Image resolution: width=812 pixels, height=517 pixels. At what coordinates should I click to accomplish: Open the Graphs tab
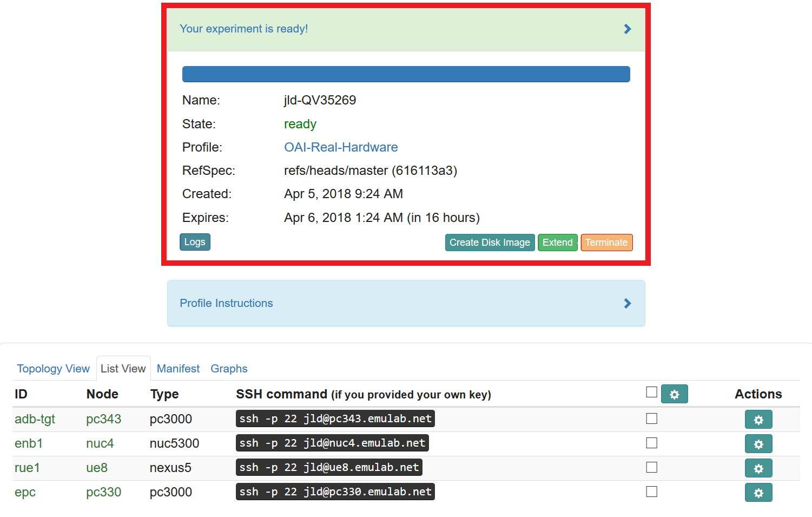click(x=229, y=369)
